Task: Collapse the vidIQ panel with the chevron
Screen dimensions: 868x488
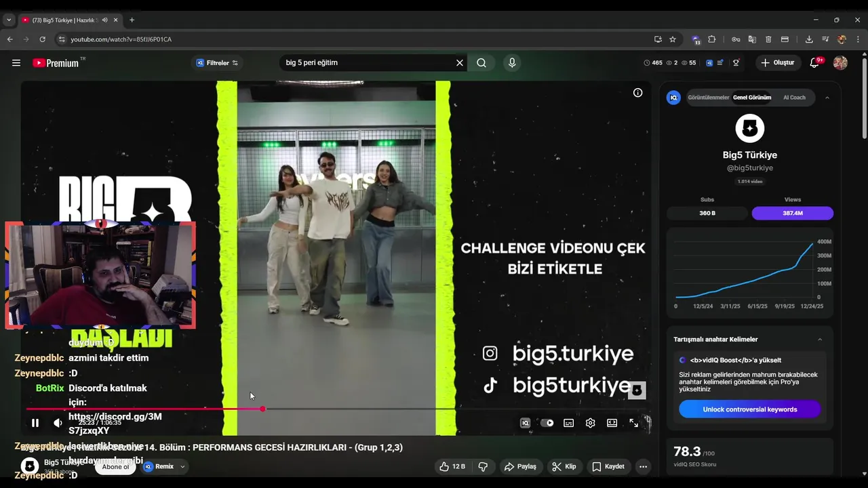Action: coord(827,98)
